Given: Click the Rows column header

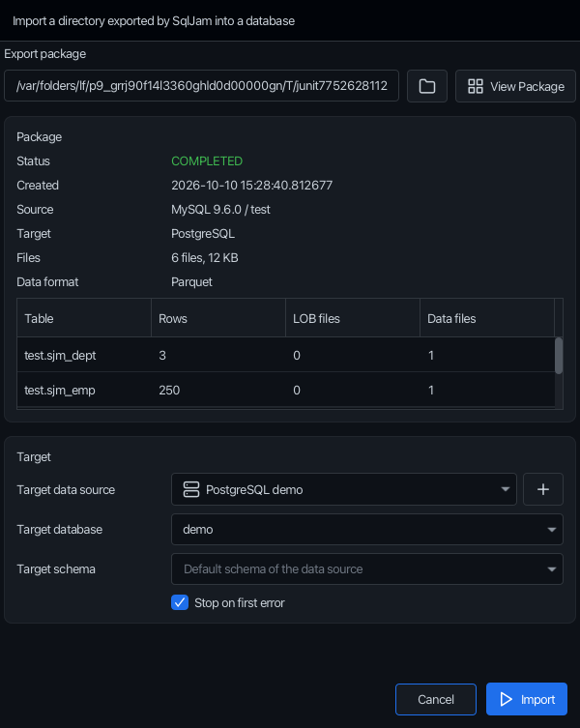Looking at the screenshot, I should [218, 318].
